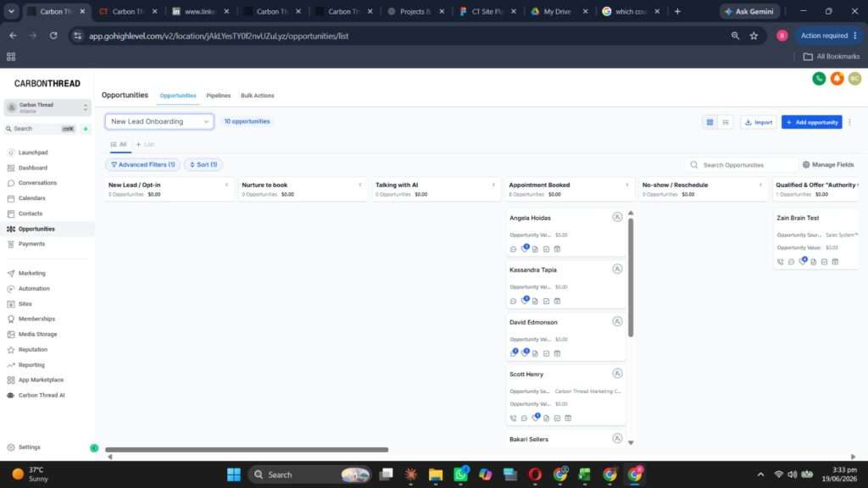Click the search magnifier in Chrome address bar

click(735, 36)
